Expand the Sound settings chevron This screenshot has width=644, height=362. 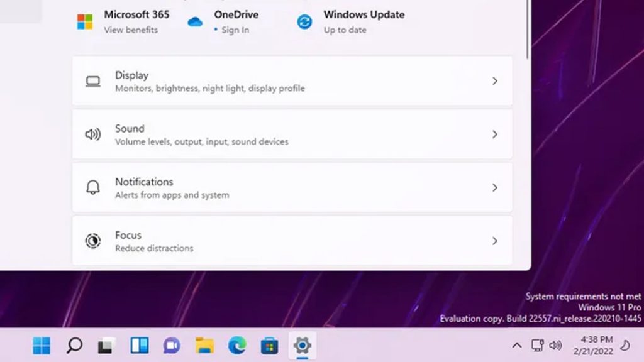[x=495, y=134]
